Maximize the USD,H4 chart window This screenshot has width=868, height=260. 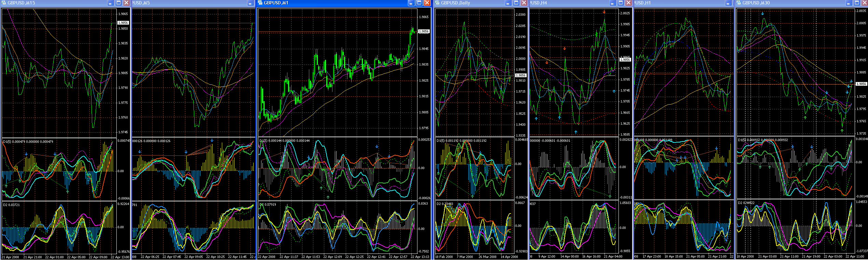[x=621, y=3]
